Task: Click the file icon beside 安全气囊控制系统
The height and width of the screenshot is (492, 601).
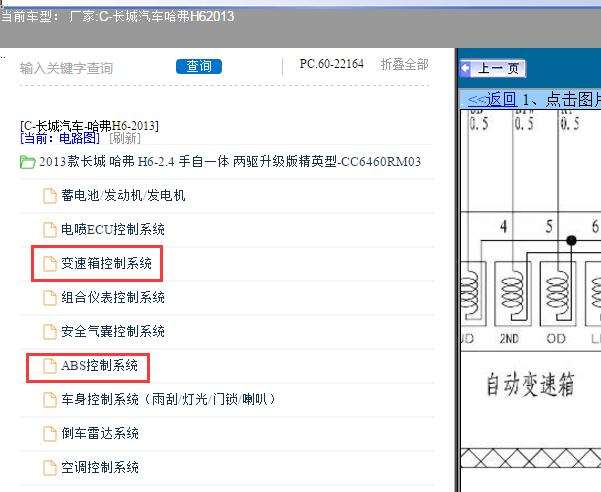Action: click(x=50, y=332)
